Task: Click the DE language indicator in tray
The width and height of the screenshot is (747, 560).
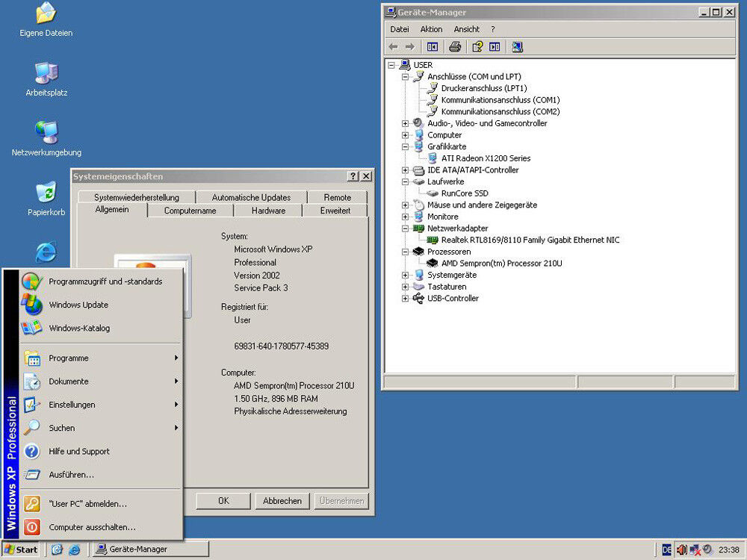Action: click(x=667, y=550)
